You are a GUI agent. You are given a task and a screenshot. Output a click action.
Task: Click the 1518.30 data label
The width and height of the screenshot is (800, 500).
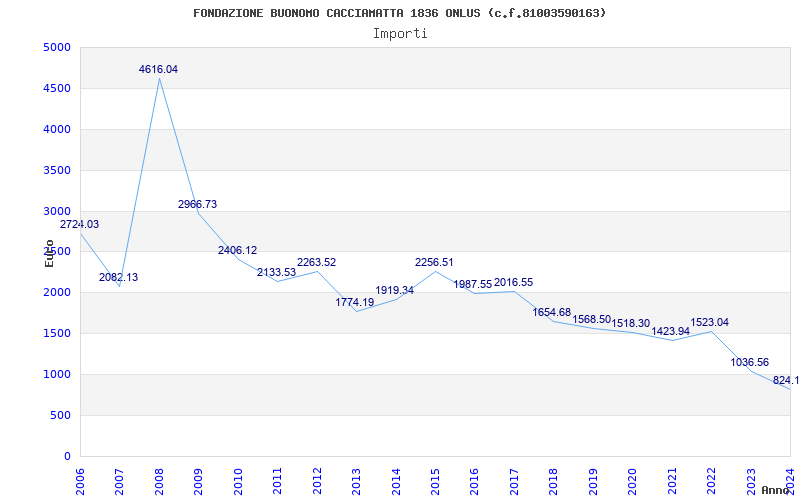coord(631,323)
